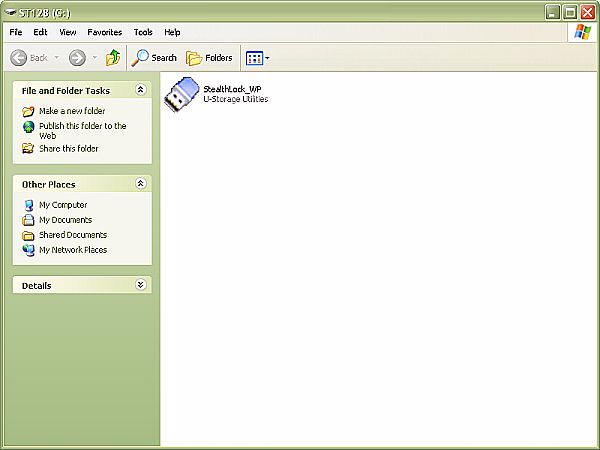Open the Views dropdown button
The width and height of the screenshot is (600, 450).
pyautogui.click(x=257, y=58)
